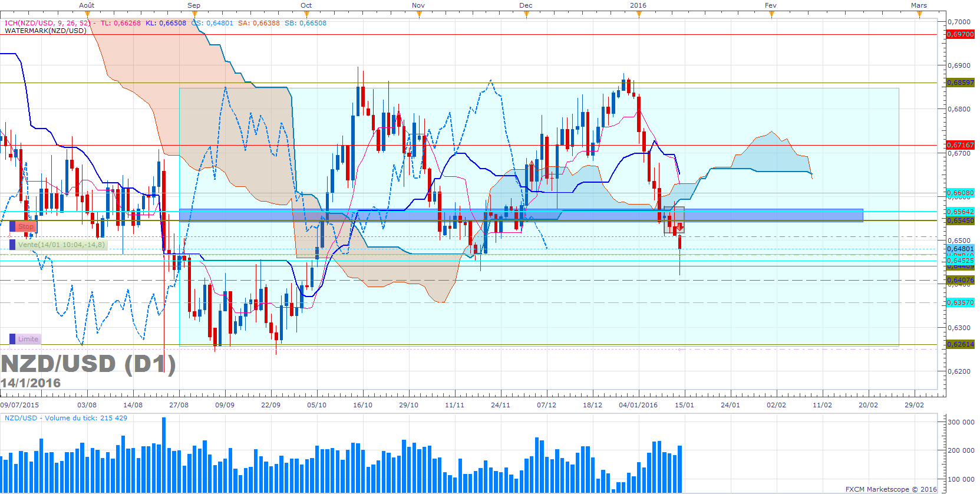Click the Mars month marker triangle
980x494 pixels.
coord(919,14)
